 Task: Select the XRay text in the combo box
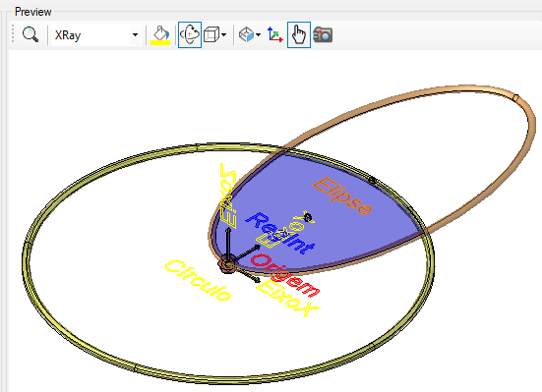click(68, 35)
